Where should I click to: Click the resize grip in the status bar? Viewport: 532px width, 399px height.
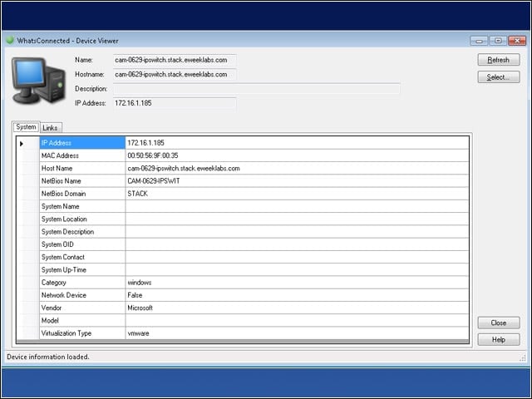coord(523,357)
